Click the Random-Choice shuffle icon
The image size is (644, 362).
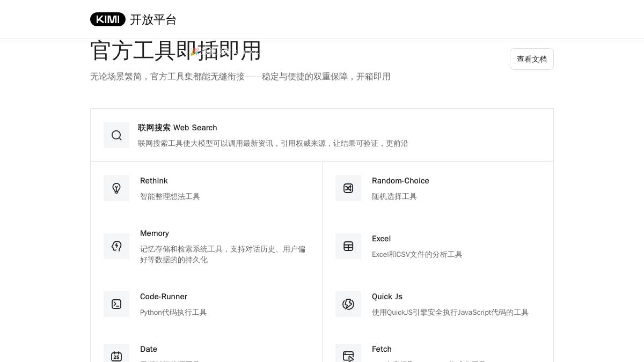(348, 188)
